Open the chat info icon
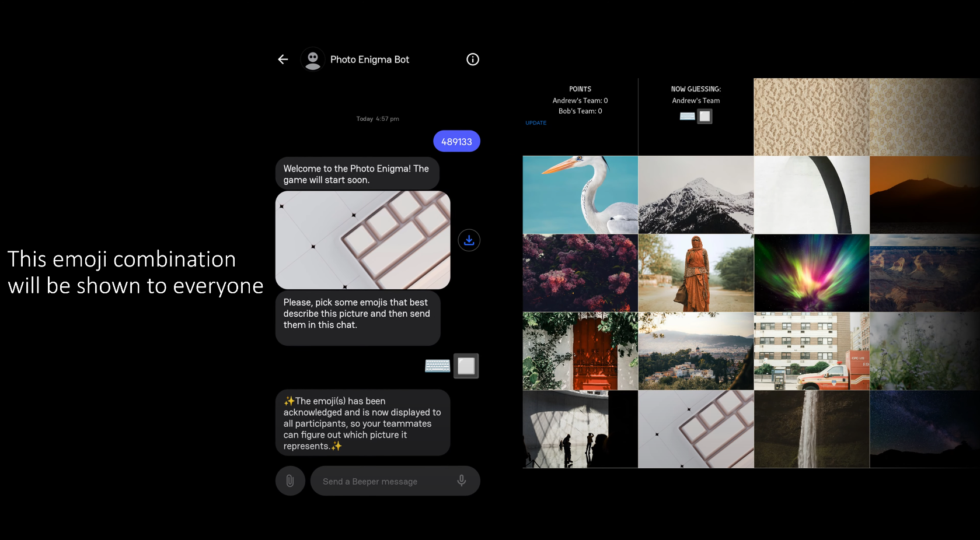Image resolution: width=980 pixels, height=540 pixels. click(472, 59)
